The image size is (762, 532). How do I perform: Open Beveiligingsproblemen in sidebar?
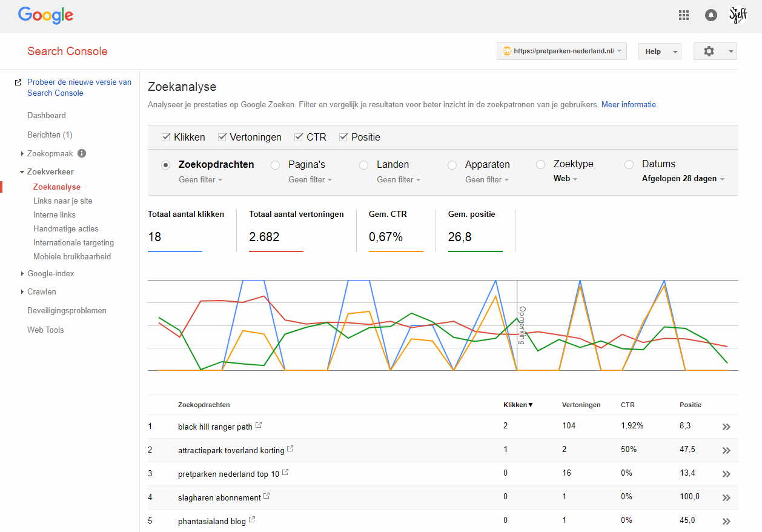67,311
